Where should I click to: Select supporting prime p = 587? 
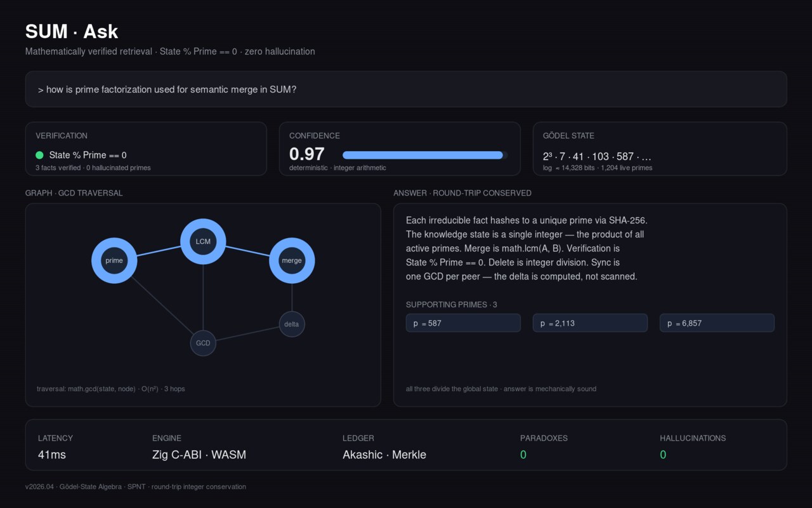pos(463,323)
